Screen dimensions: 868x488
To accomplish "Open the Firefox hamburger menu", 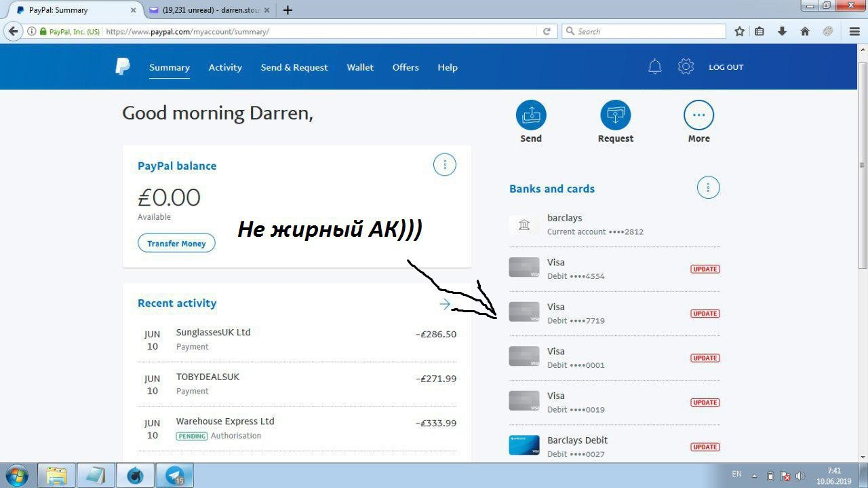I will [854, 31].
